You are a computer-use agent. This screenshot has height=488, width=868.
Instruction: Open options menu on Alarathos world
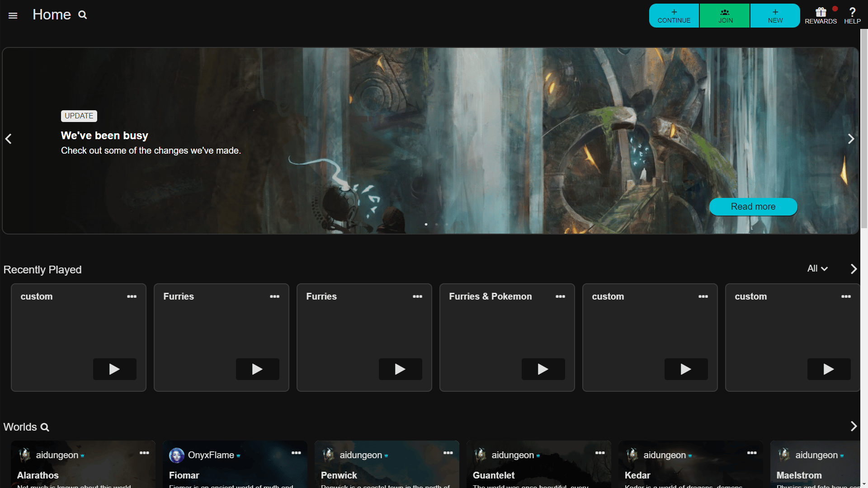coord(144,453)
